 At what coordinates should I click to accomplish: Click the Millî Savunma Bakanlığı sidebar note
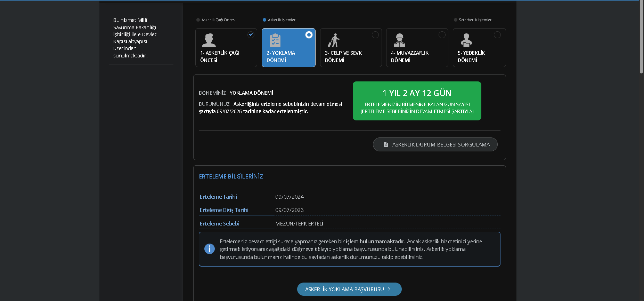pyautogui.click(x=135, y=38)
